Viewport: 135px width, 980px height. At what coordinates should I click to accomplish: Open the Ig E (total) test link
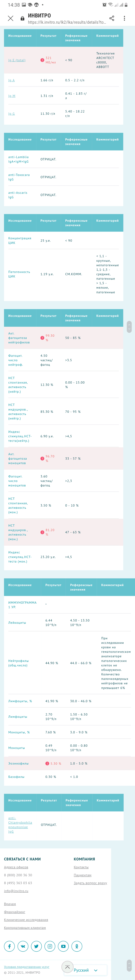tap(17, 60)
